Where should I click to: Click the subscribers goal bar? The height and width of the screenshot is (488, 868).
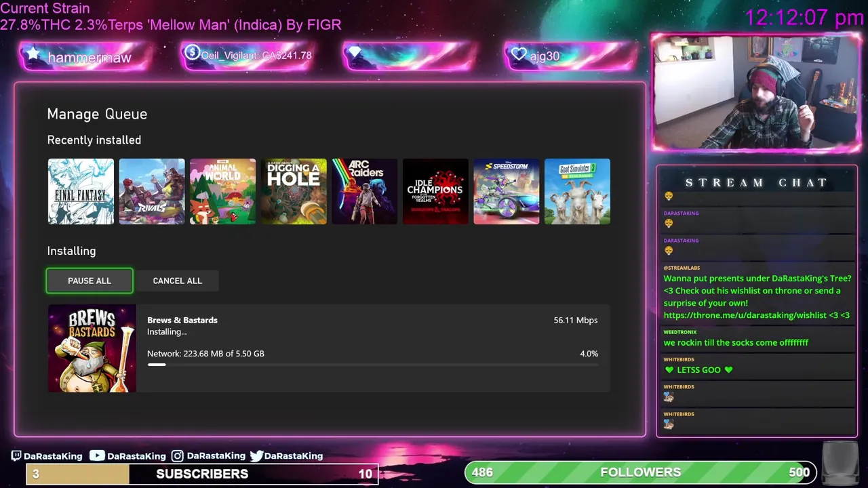click(201, 473)
